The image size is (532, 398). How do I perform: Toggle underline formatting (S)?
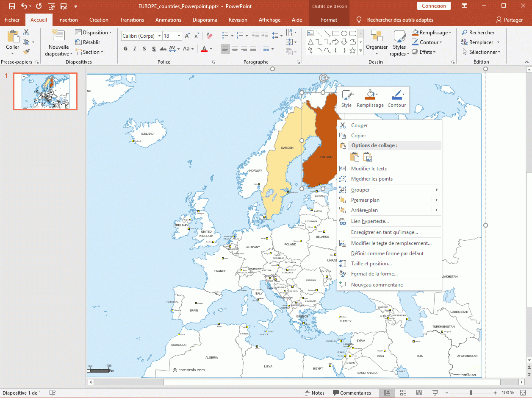coord(144,49)
